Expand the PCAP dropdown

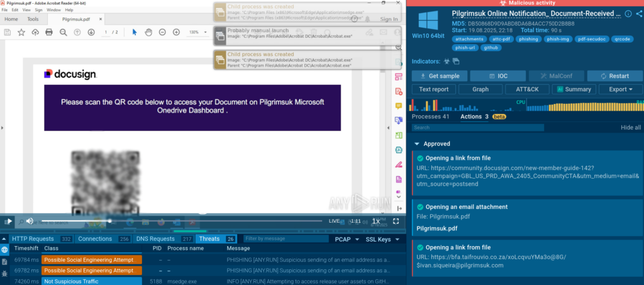tap(347, 239)
